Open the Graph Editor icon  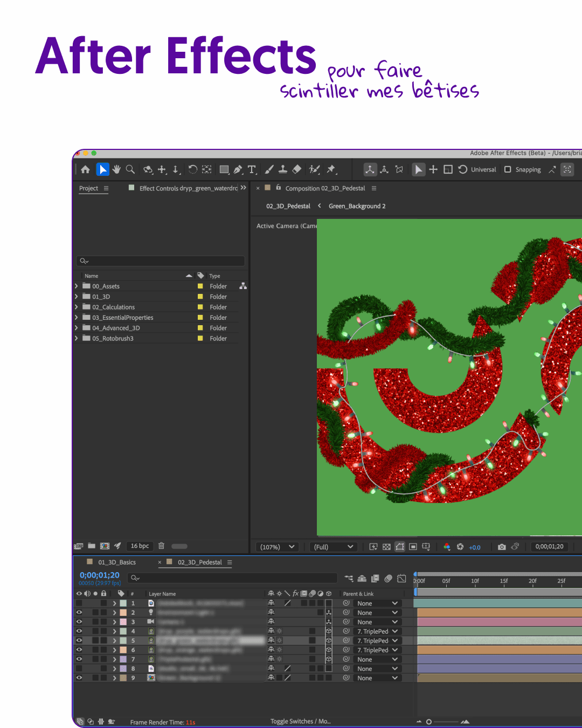(x=401, y=578)
